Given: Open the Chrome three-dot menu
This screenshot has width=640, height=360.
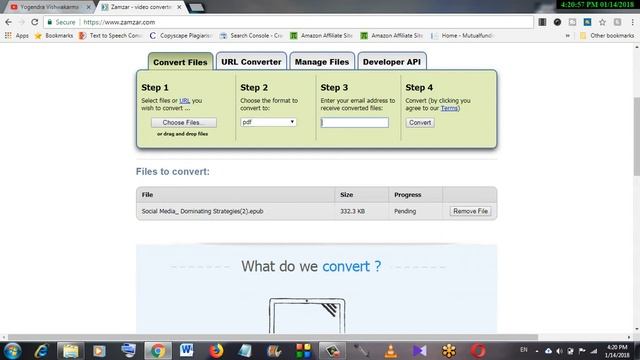Looking at the screenshot, I should (x=633, y=22).
